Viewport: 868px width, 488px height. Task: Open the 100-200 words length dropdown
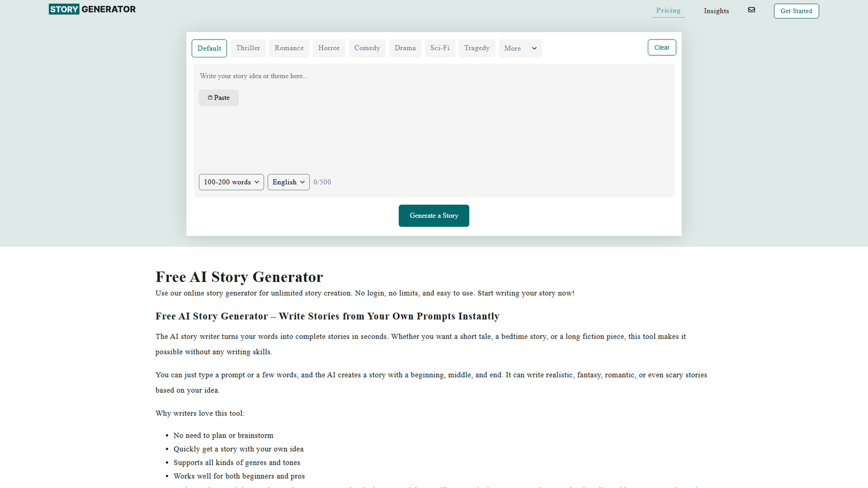(x=232, y=182)
